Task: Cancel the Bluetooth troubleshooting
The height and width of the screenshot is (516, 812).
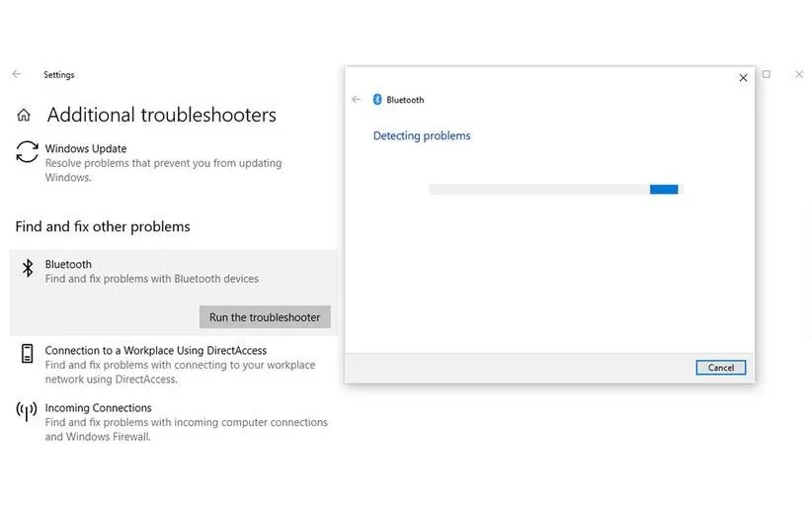Action: 721,368
